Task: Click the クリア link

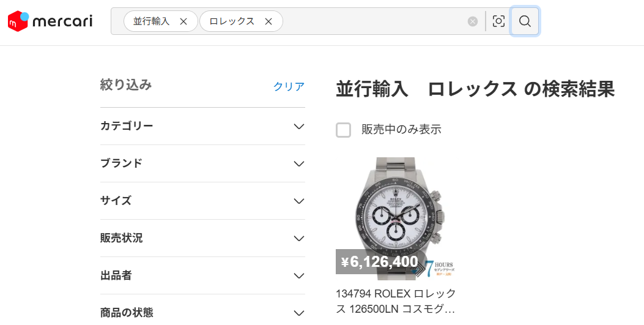Action: click(x=289, y=86)
